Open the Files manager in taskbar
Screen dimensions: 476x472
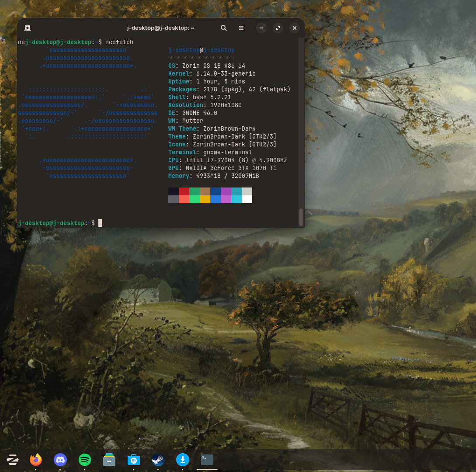(109, 460)
